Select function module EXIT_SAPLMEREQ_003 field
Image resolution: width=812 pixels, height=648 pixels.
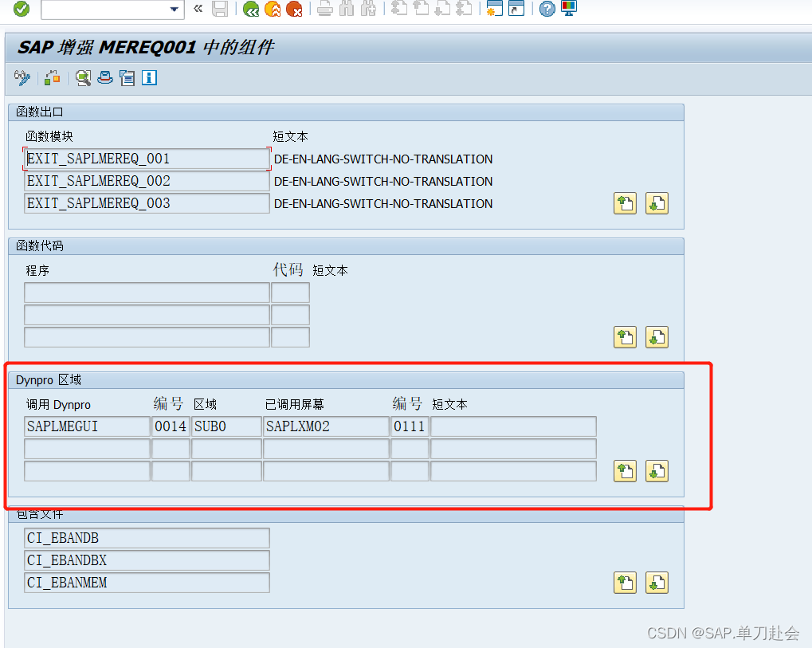147,203
